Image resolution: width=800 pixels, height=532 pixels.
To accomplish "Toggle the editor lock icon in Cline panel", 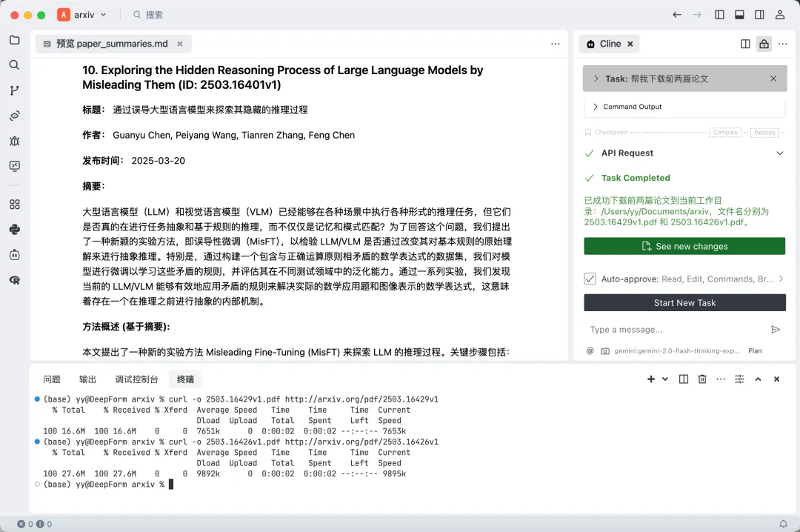I will [x=764, y=44].
